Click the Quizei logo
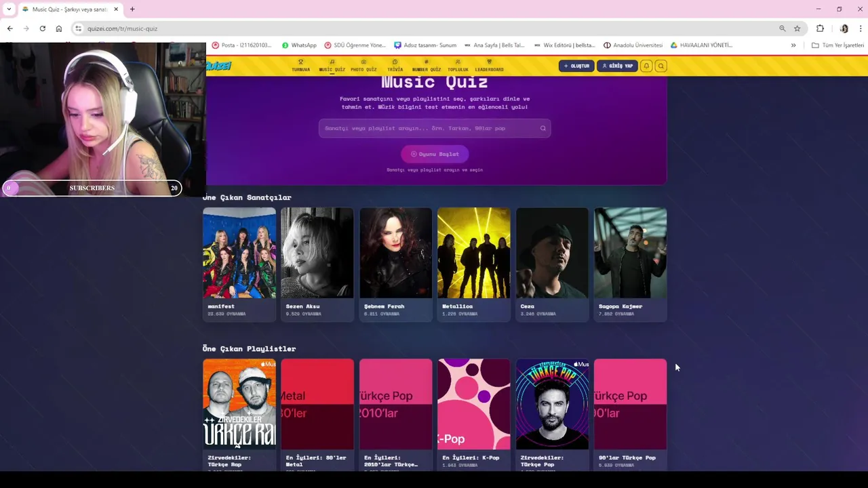This screenshot has width=868, height=488. pos(218,66)
